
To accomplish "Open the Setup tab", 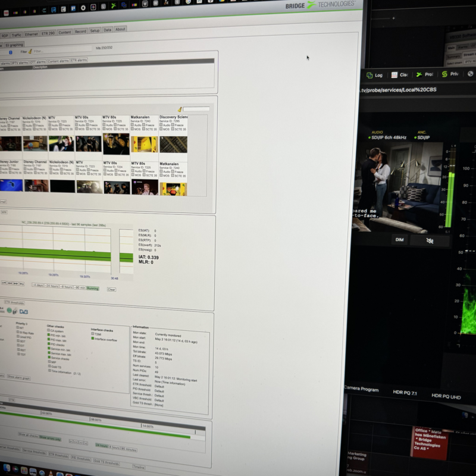I will click(x=95, y=31).
